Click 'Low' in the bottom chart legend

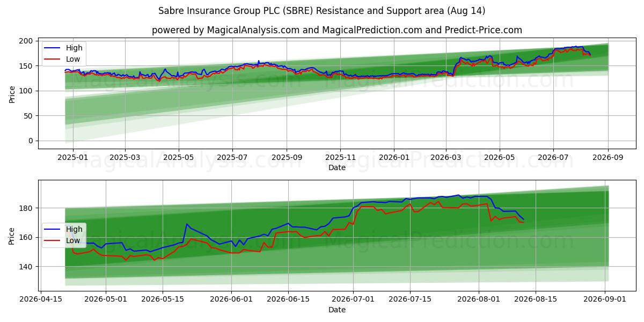click(72, 240)
